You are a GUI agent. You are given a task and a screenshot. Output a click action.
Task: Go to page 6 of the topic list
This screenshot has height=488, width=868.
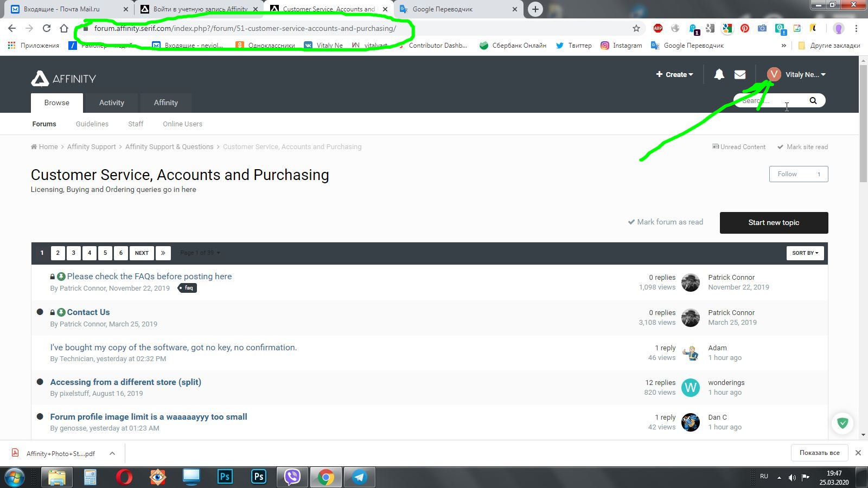tap(121, 253)
